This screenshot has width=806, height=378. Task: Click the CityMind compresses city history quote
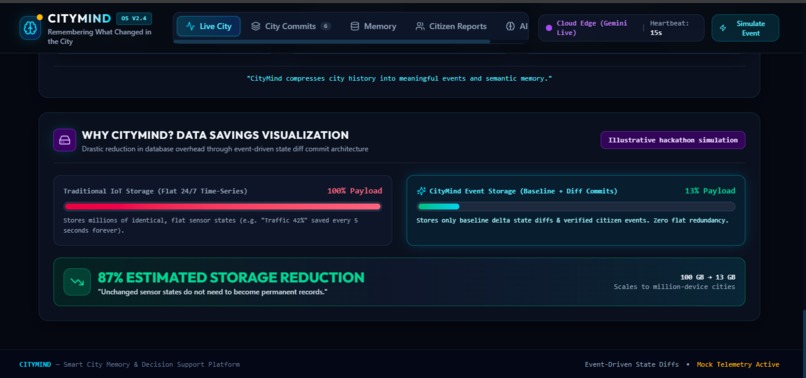pyautogui.click(x=399, y=79)
